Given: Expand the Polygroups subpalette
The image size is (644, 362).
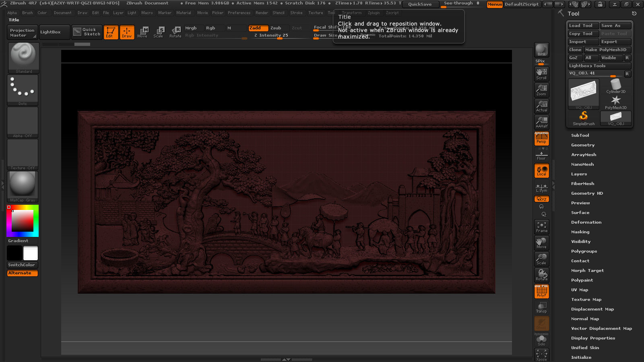Looking at the screenshot, I should 584,251.
